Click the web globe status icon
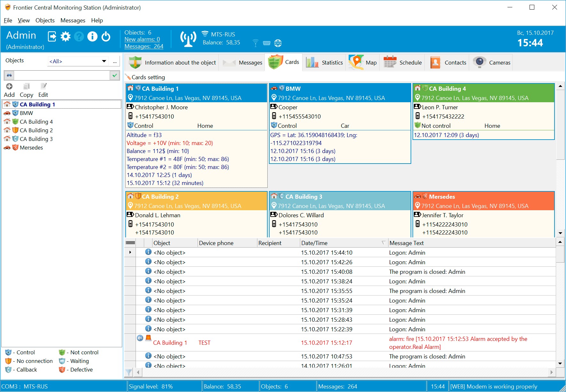 click(x=278, y=43)
